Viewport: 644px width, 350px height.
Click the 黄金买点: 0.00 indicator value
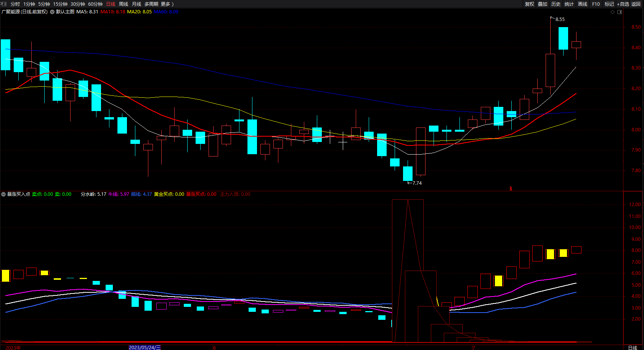click(169, 194)
